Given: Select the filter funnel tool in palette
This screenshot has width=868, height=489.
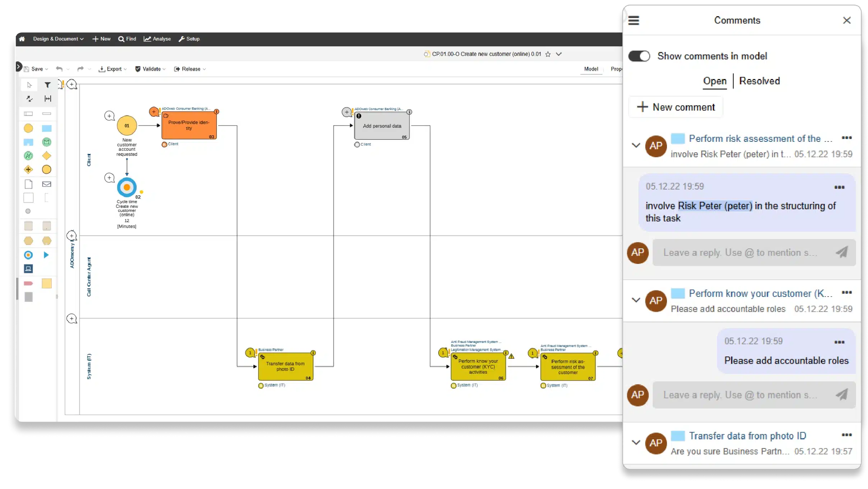Looking at the screenshot, I should 47,85.
